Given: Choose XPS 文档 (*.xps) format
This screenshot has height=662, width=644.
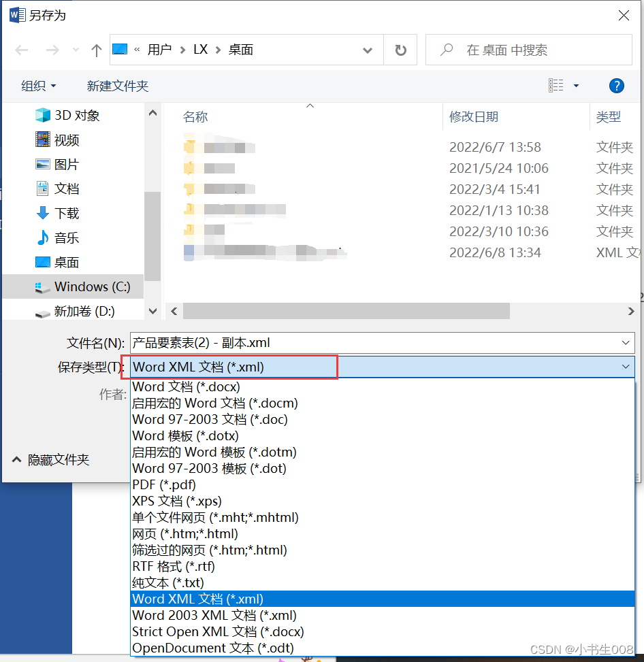Looking at the screenshot, I should [x=383, y=501].
